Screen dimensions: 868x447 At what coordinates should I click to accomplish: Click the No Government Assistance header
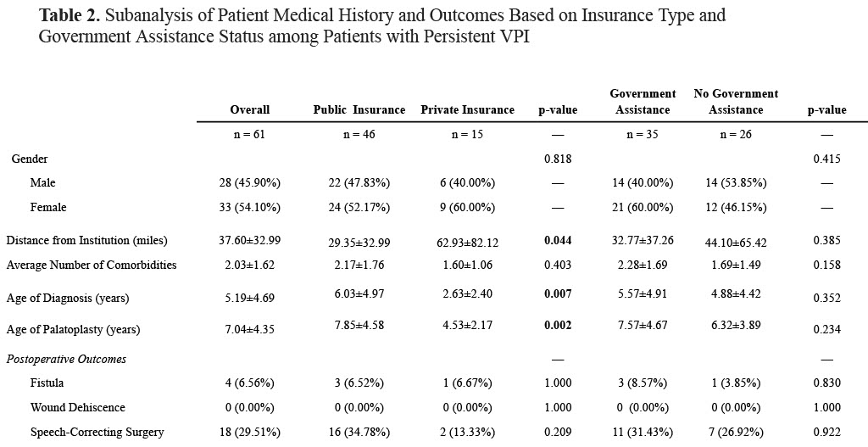tap(736, 102)
